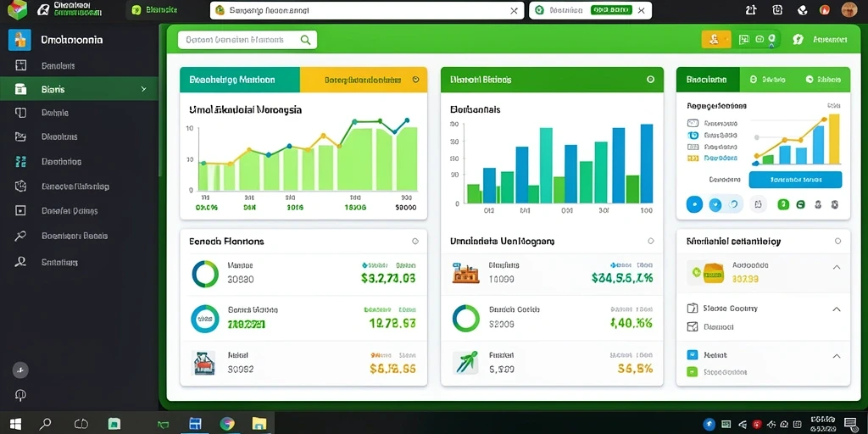The image size is (868, 434).
Task: Open the factory building icon in middle list
Action: (465, 272)
